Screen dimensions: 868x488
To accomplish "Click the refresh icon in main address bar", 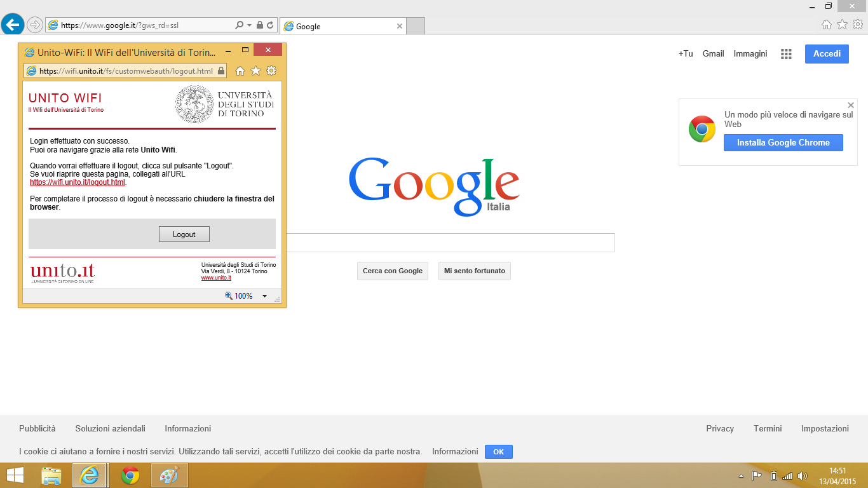I will (270, 25).
